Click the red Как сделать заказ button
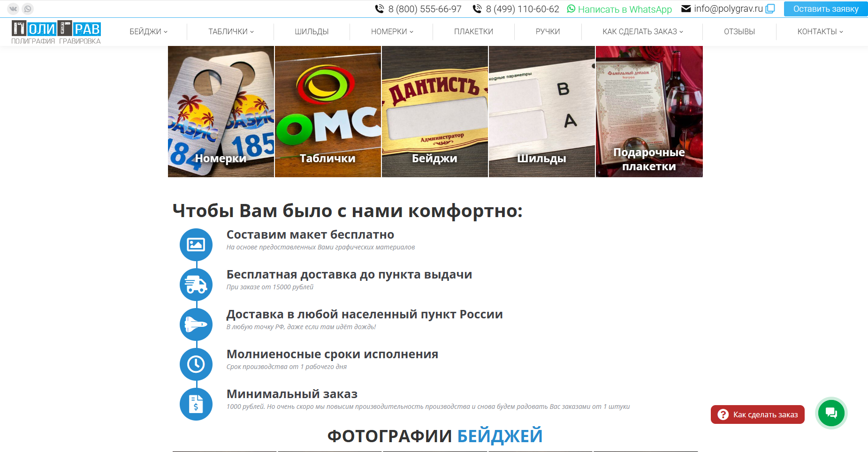868x452 pixels. click(758, 414)
